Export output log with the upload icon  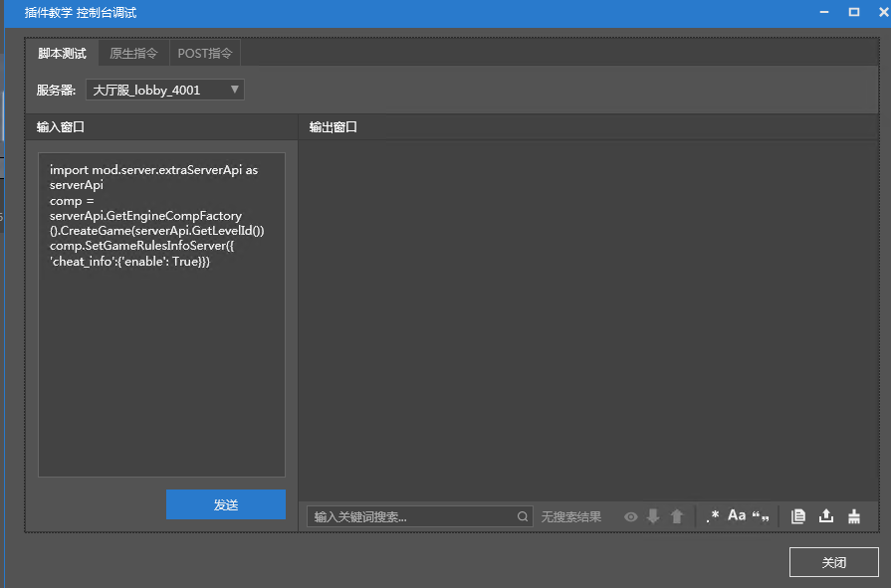(x=825, y=516)
